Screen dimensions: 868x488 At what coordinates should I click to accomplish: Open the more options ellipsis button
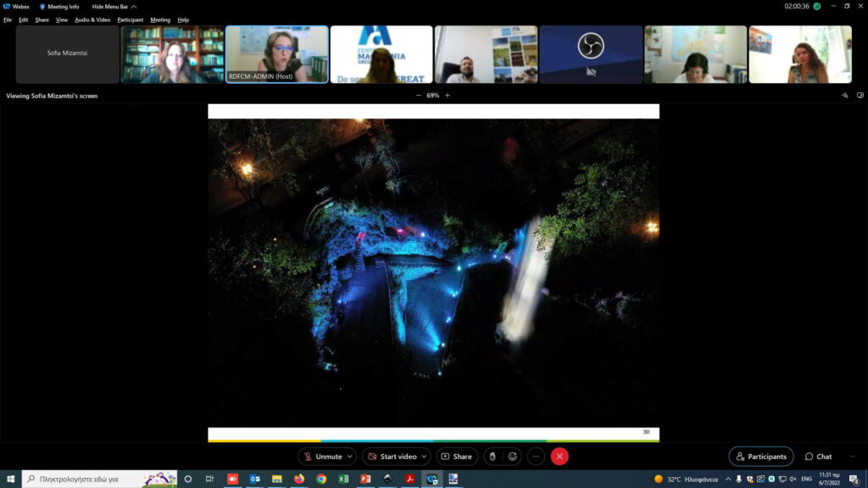[x=536, y=457]
